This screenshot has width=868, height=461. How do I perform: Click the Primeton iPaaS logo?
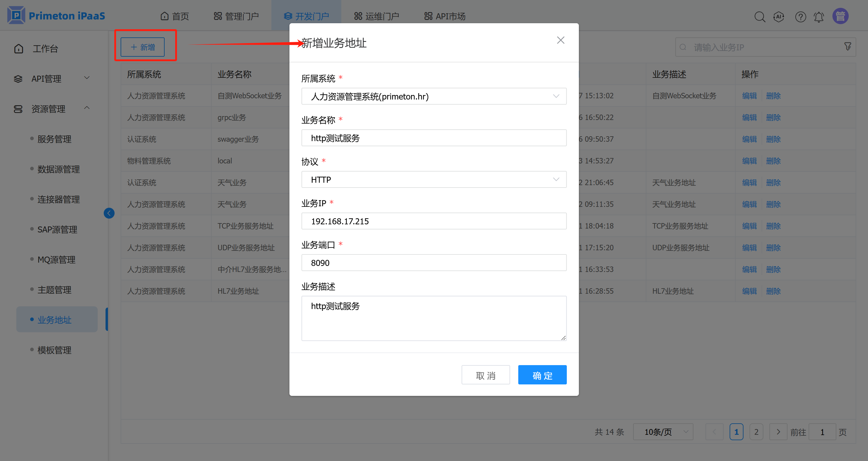(x=56, y=15)
